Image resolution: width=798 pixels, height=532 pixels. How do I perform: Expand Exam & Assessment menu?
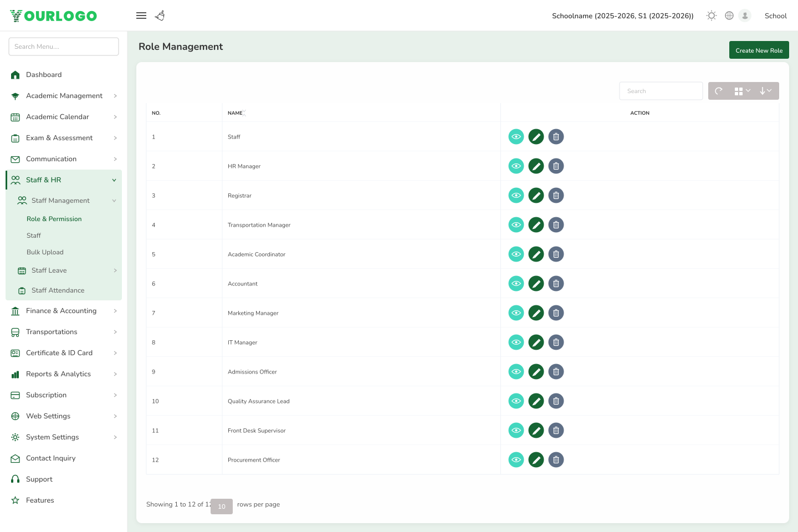[x=64, y=138]
